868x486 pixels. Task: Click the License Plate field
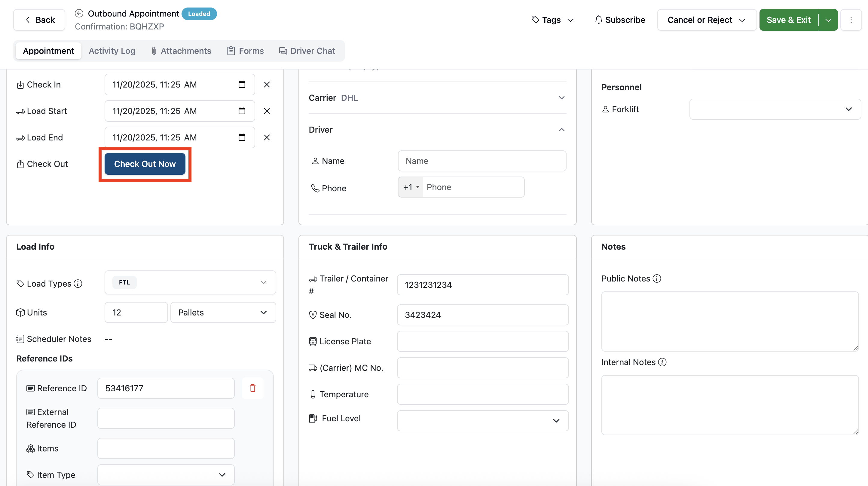point(482,341)
